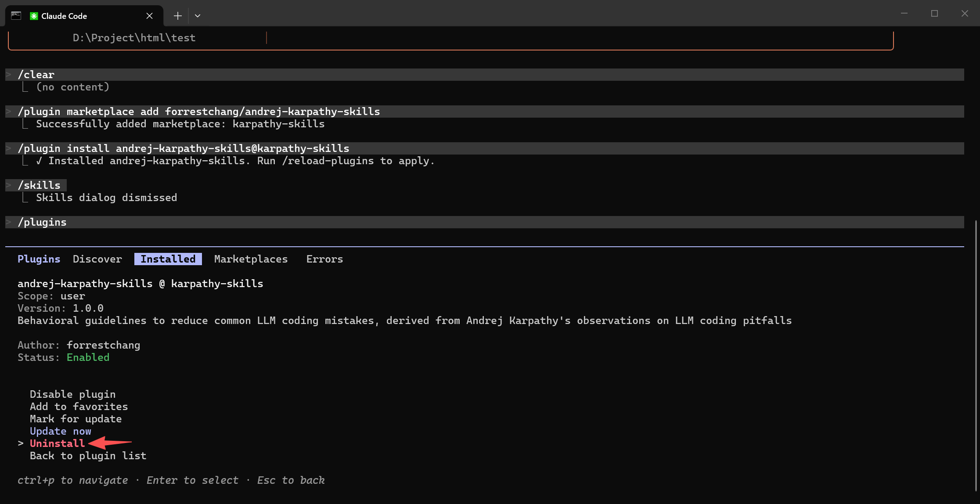
Task: Click 'Installed andrej-karpathy-skills' output line
Action: 235,161
